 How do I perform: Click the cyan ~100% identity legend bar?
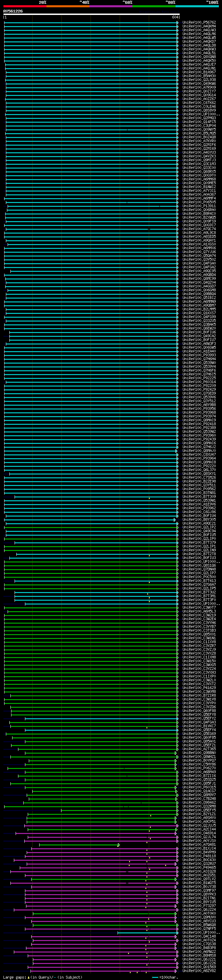197,6
